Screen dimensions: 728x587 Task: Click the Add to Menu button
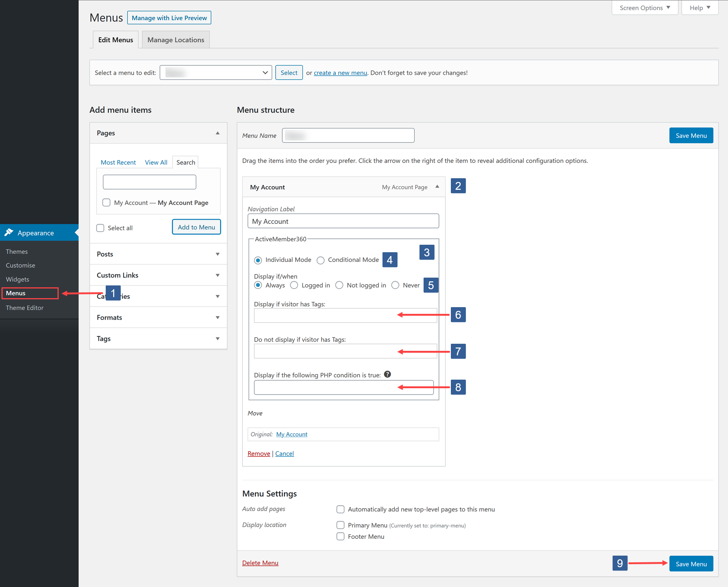coord(196,227)
